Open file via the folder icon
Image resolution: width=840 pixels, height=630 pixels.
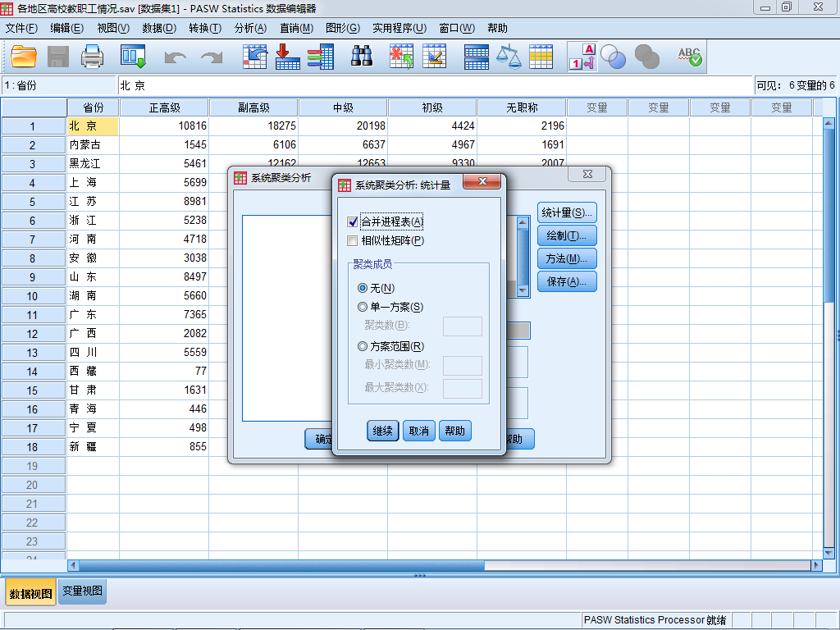pos(24,57)
